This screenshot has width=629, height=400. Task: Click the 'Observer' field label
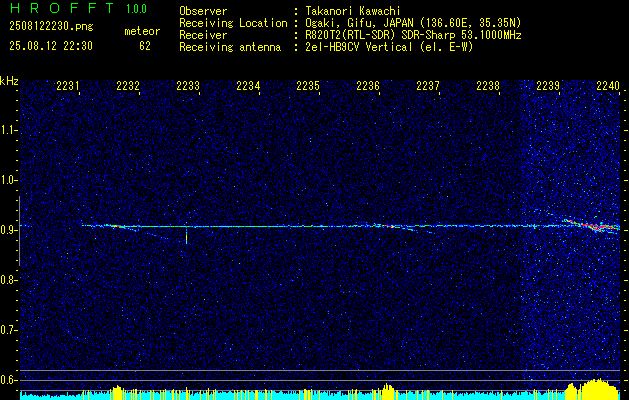coord(203,11)
